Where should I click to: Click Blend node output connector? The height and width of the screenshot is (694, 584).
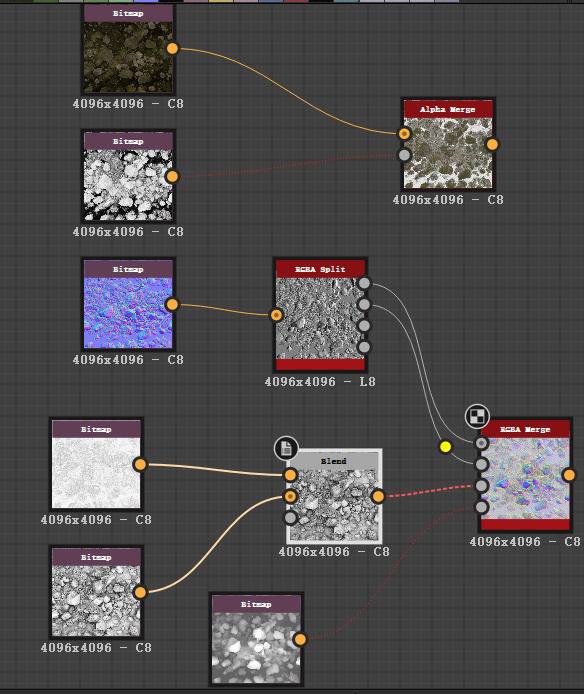coord(378,496)
